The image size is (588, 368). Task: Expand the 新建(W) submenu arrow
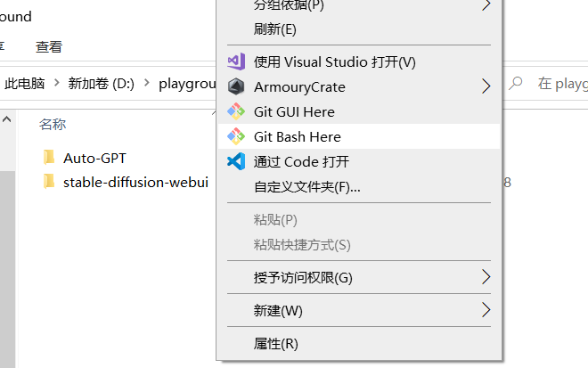(x=486, y=310)
